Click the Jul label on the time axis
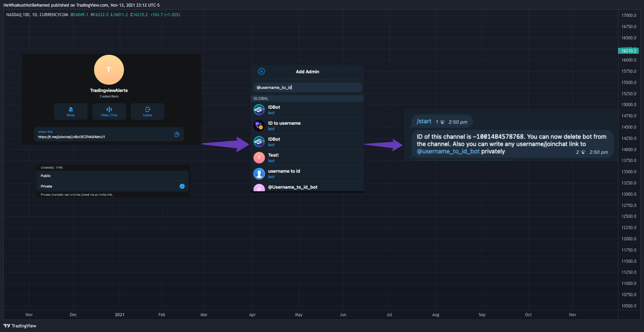 click(x=389, y=315)
